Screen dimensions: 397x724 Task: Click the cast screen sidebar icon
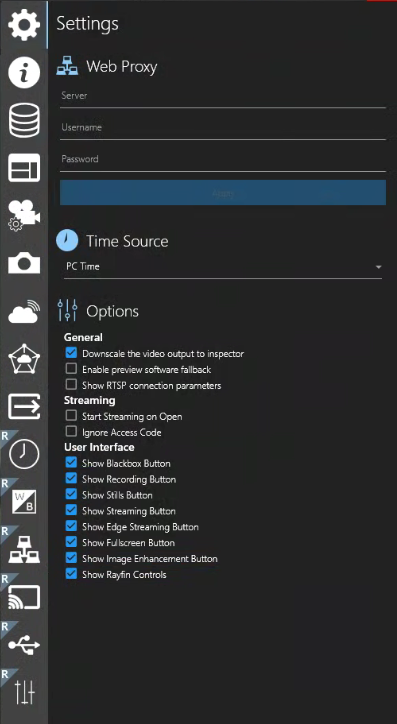coord(24,597)
